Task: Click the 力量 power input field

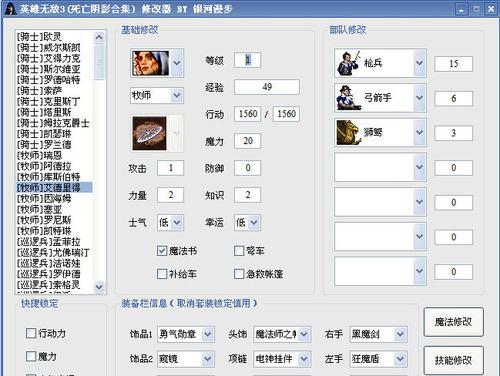Action: point(170,195)
